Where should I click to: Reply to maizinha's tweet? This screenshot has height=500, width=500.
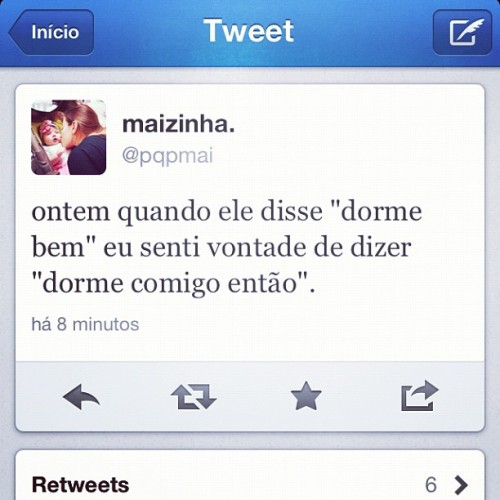pos(81,397)
